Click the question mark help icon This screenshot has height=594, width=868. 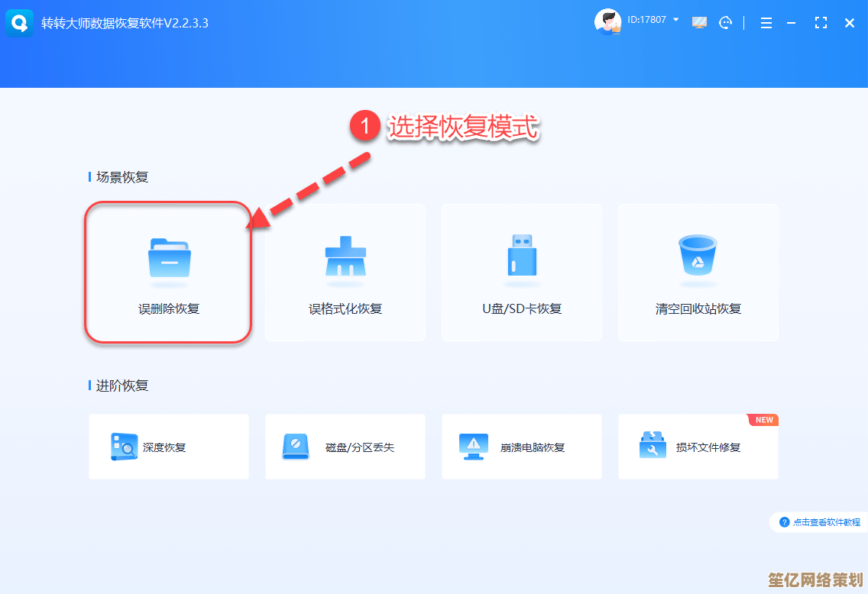784,522
